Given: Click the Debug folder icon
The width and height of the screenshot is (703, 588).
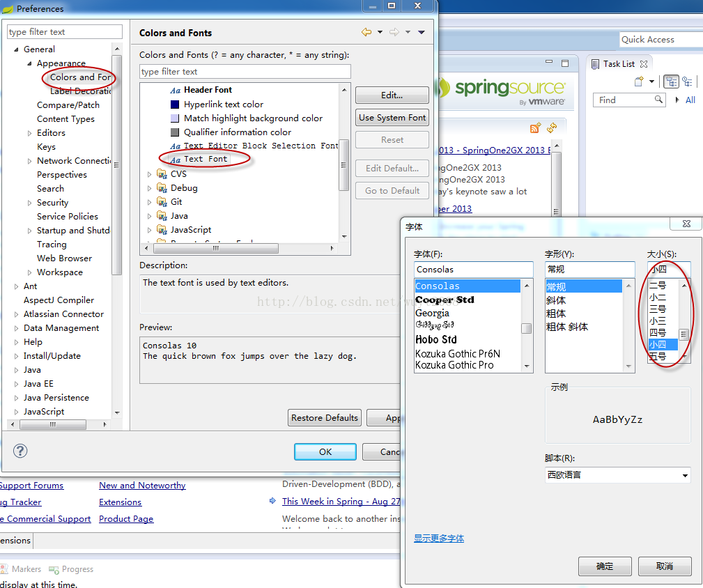Looking at the screenshot, I should point(162,188).
